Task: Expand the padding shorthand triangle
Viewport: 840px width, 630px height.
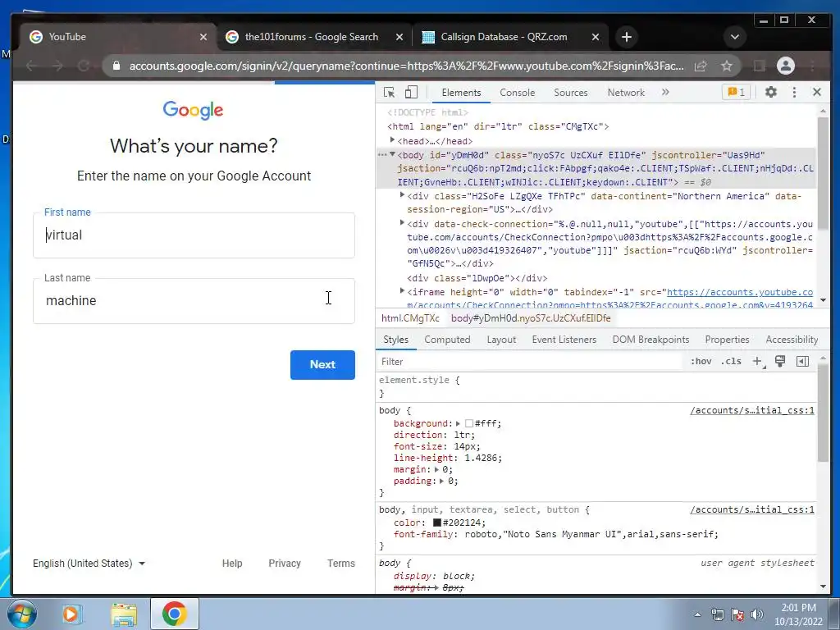Action: point(441,481)
